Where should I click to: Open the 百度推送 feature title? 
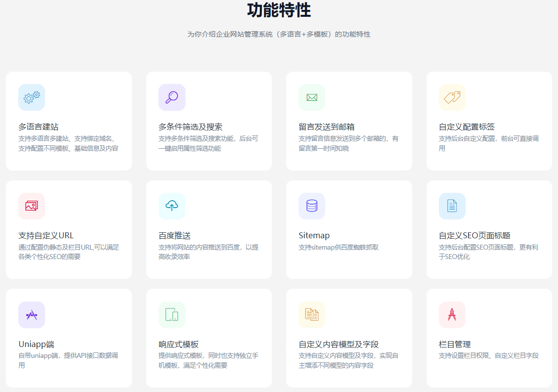(174, 236)
